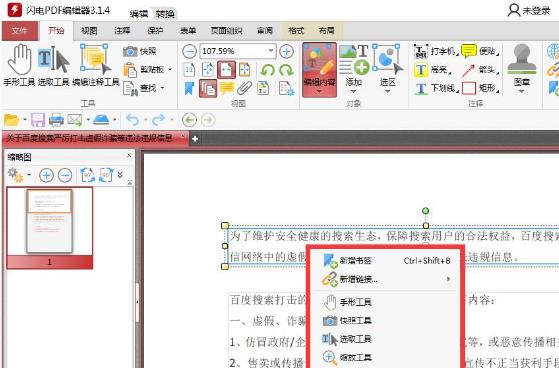The image size is (559, 368).
Task: Select the page 1 thumbnail
Action: tap(50, 228)
